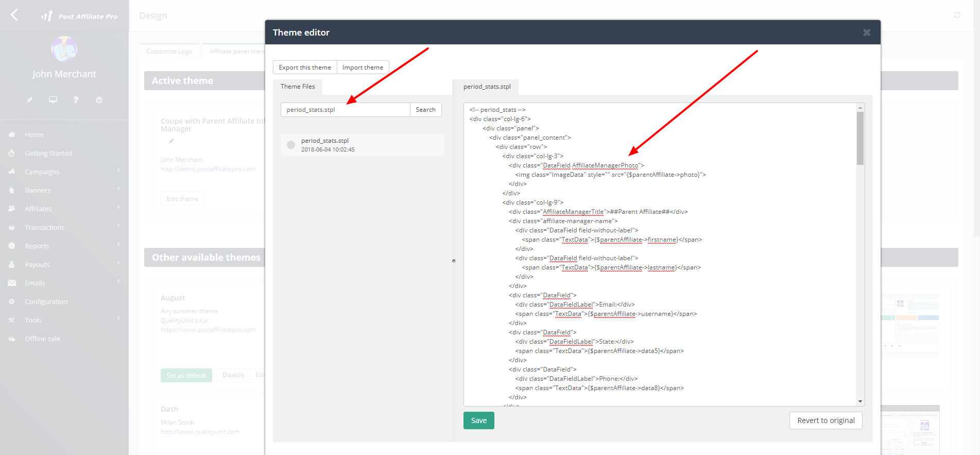The height and width of the screenshot is (455, 980).
Task: Click the Affiliates people icon
Action: [x=12, y=209]
